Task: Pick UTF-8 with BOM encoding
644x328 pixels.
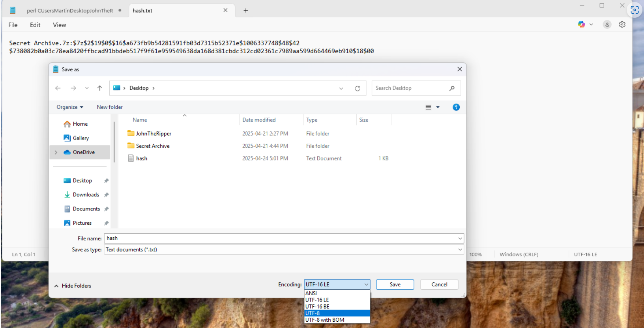Action: pos(337,320)
